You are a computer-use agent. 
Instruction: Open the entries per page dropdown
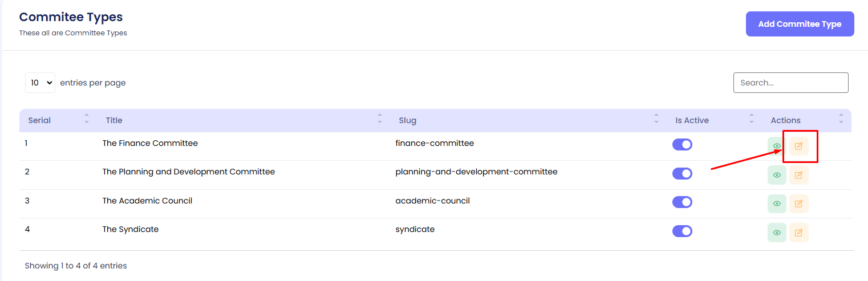point(40,83)
